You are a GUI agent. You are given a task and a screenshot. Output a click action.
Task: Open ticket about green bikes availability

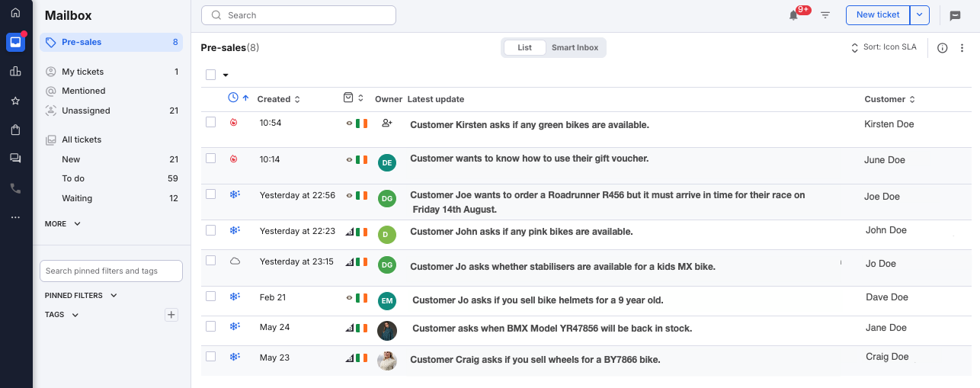coord(530,125)
